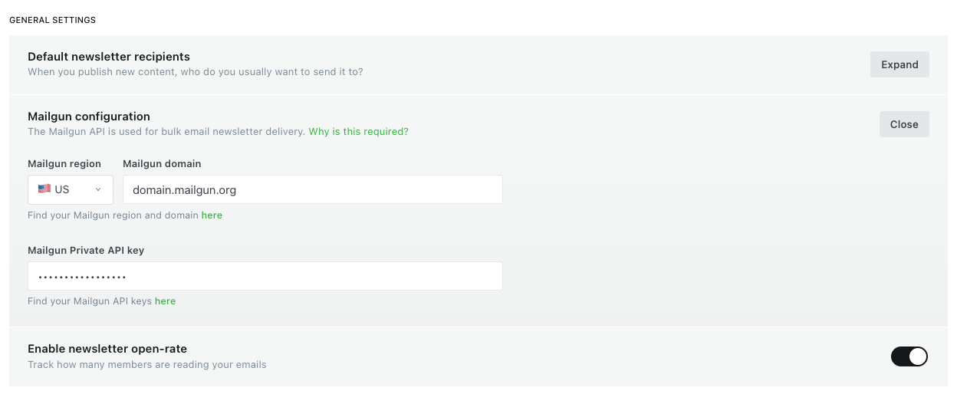Click the 'Mailgun region' field label

(64, 163)
